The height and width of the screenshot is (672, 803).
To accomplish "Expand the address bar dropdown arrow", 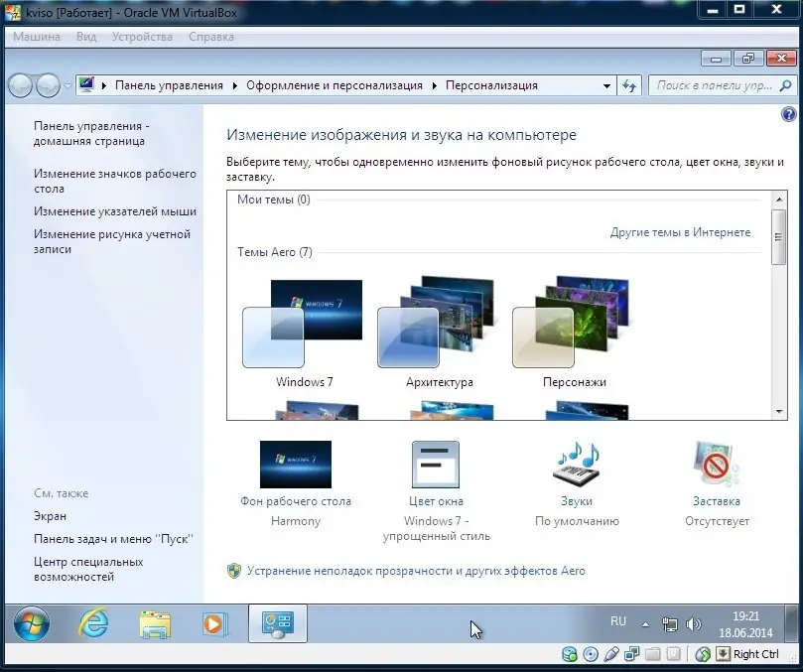I will pos(606,85).
